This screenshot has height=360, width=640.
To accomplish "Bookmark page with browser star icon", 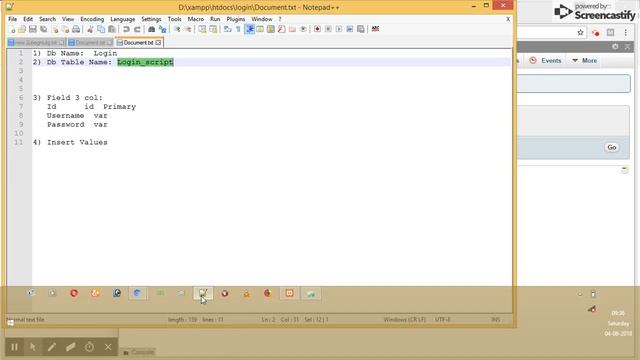I will click(x=580, y=33).
